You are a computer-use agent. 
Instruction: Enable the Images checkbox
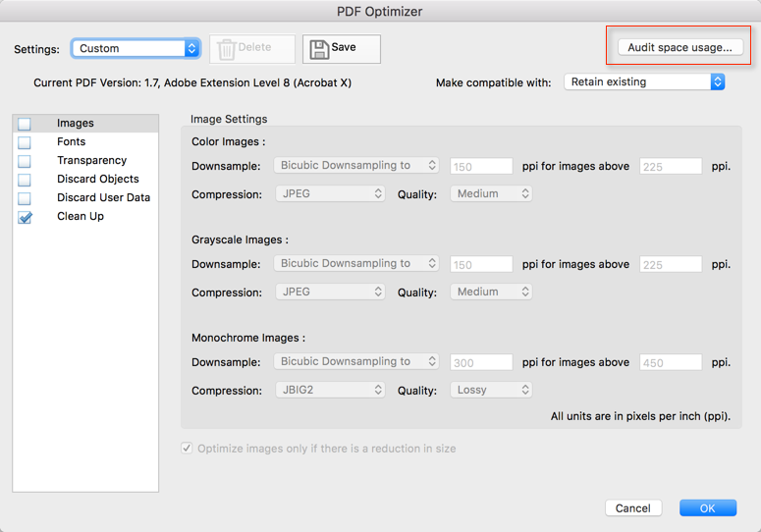coord(25,124)
